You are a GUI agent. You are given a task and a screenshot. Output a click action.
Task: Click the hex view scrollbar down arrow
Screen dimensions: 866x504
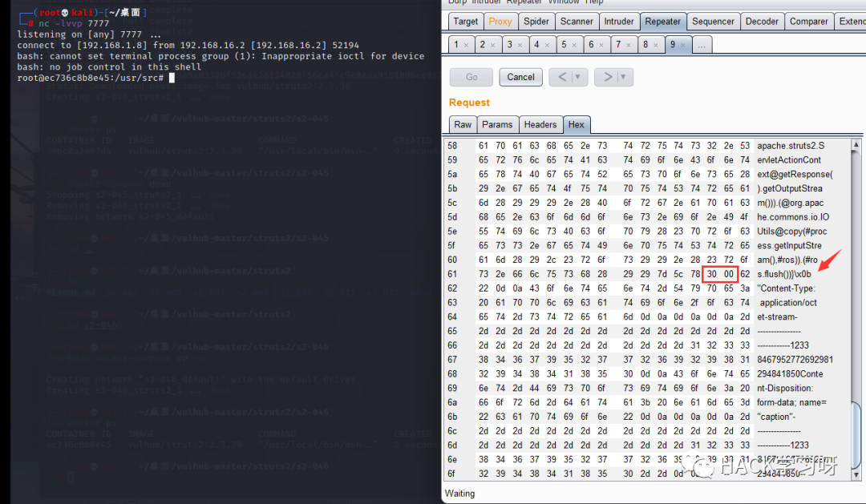point(856,474)
